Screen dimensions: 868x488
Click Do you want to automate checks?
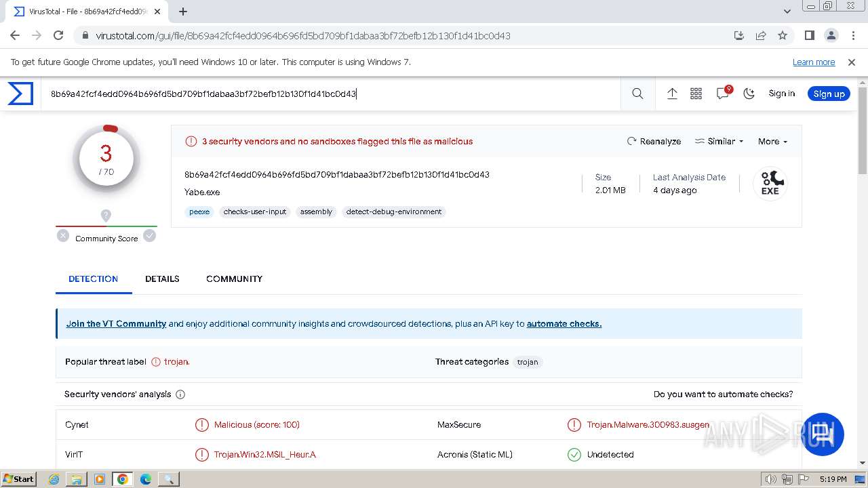(x=723, y=394)
